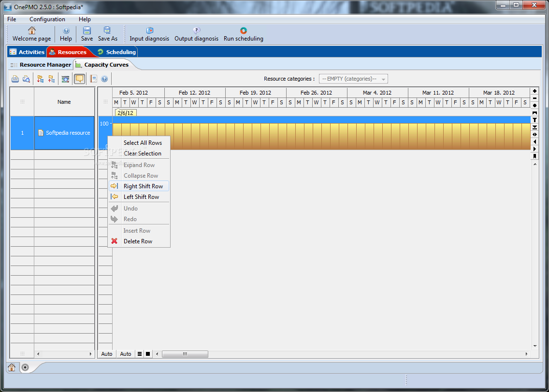Click the print icon in the Capacity Curves toolbar
The image size is (549, 392).
coord(15,79)
